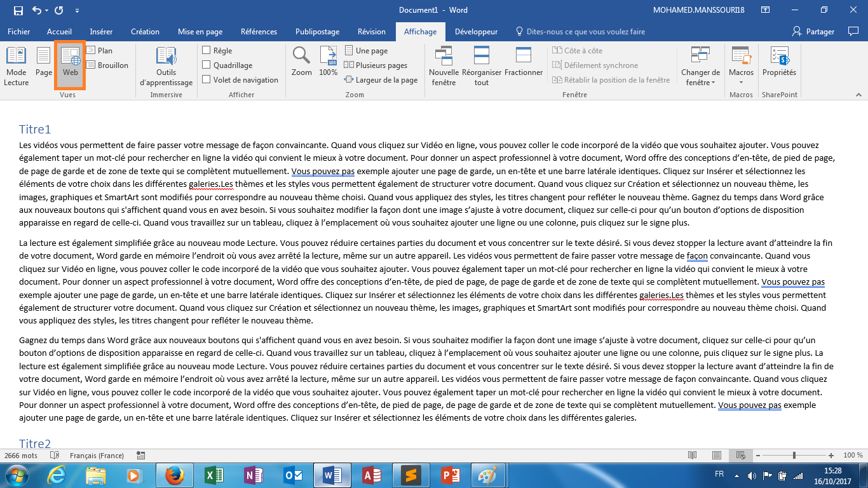Click zoom out minus button
Image resolution: width=868 pixels, height=488 pixels.
point(757,456)
